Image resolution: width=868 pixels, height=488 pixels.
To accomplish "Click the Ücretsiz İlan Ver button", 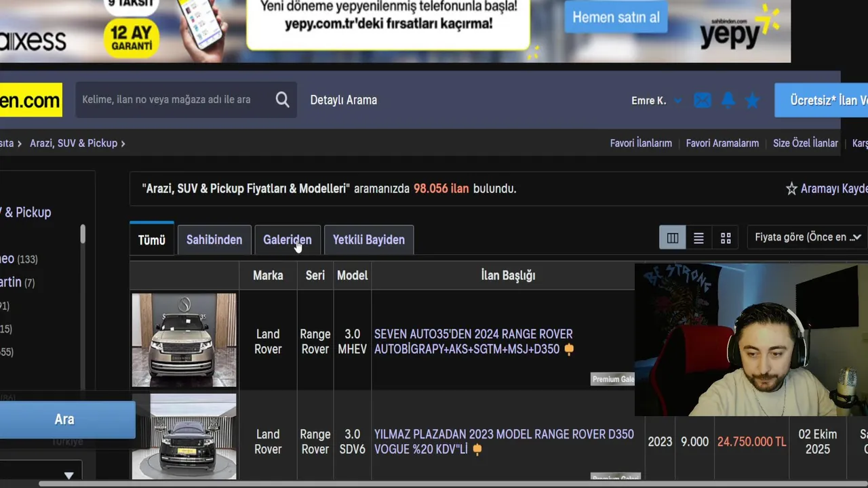I will (821, 100).
